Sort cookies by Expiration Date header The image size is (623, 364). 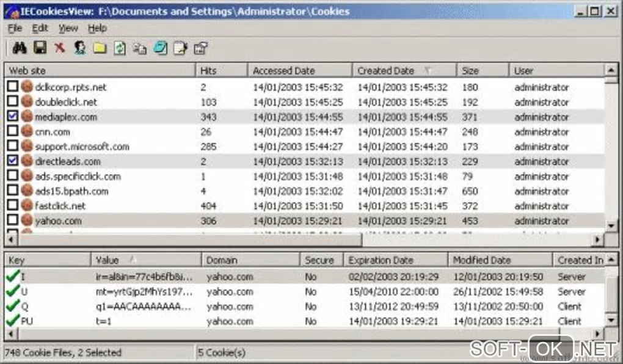click(x=396, y=260)
